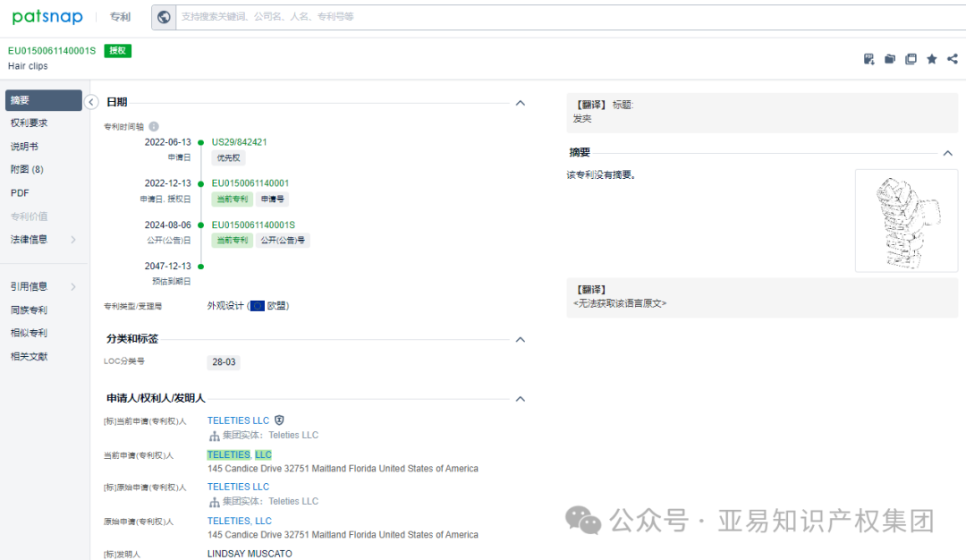Click the 2047-12-13 timeline marker dot

coord(201,267)
